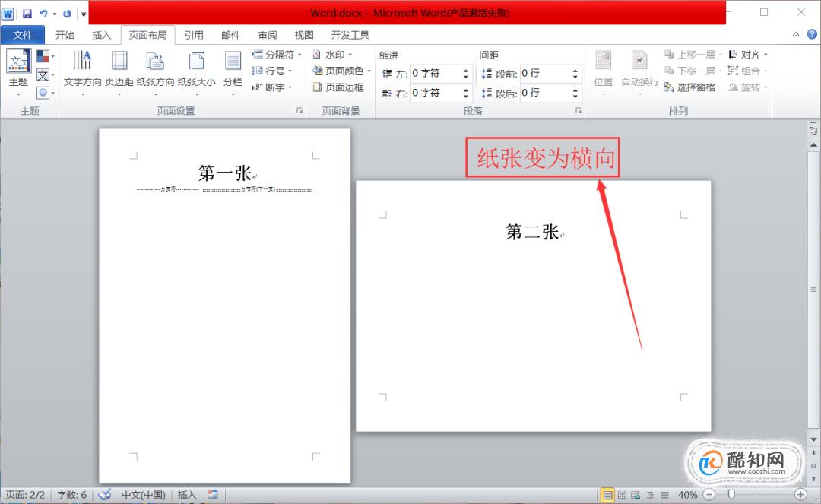Click the proofing check icon in status bar
Screen dimensions: 821x504
coord(105,495)
